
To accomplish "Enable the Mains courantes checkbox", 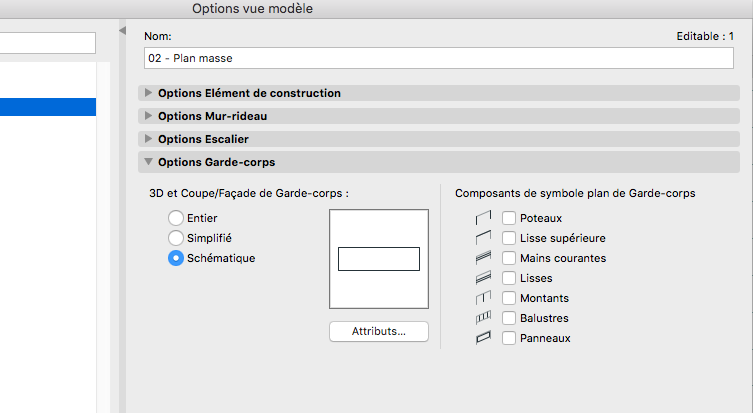I will pyautogui.click(x=509, y=258).
